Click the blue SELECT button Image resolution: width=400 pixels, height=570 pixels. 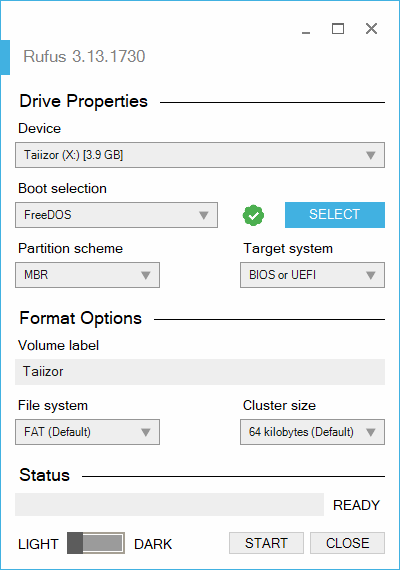[335, 215]
